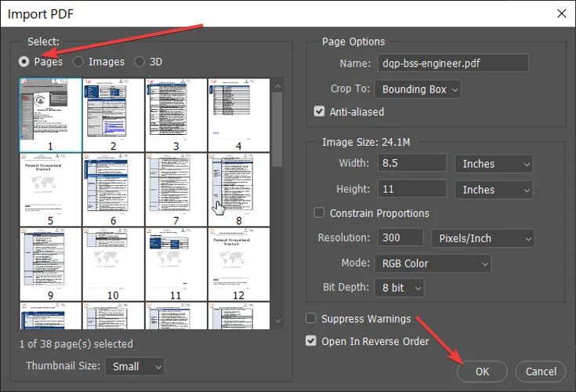This screenshot has height=392, width=576.
Task: Select page 5 thumbnail
Action: (51, 190)
